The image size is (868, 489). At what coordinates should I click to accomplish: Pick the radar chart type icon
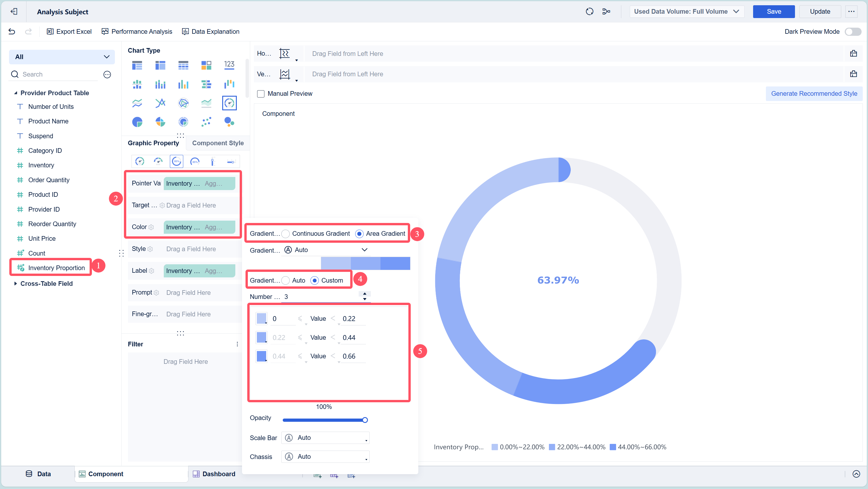tap(183, 103)
